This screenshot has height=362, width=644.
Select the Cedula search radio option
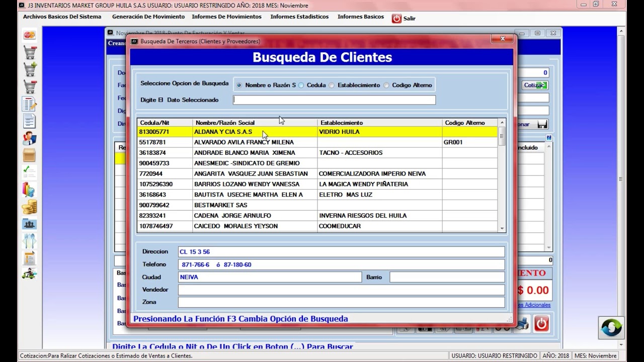[x=301, y=85]
